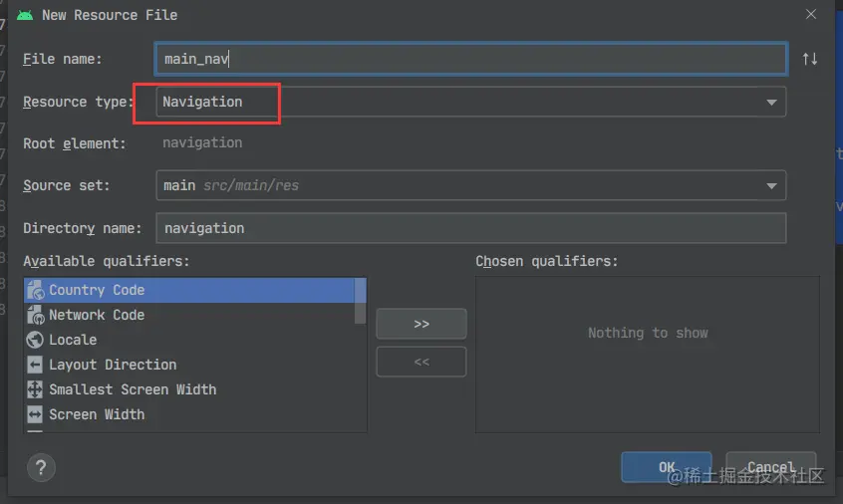This screenshot has height=504, width=843.
Task: Select Layout Direction in available qualifiers
Action: (x=189, y=365)
